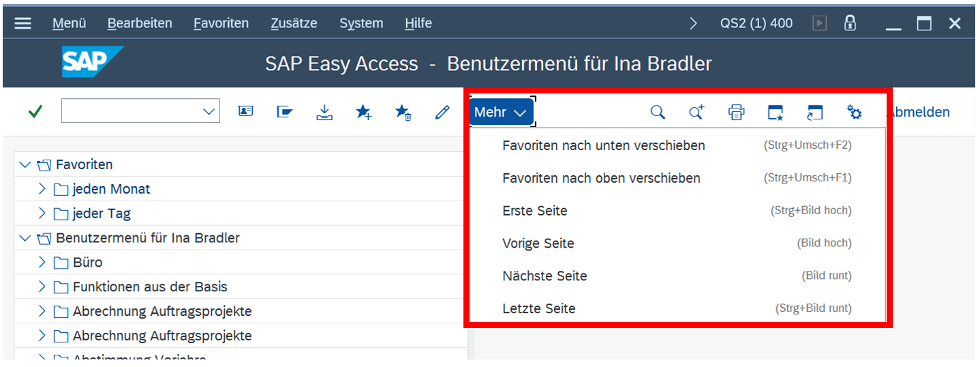
Task: Open the Bearbeiten menu
Action: coord(140,23)
